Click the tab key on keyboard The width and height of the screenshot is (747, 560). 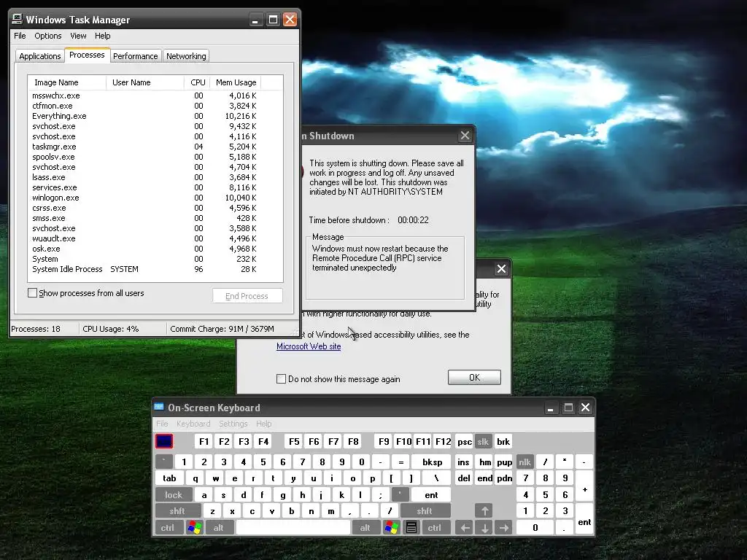[169, 478]
